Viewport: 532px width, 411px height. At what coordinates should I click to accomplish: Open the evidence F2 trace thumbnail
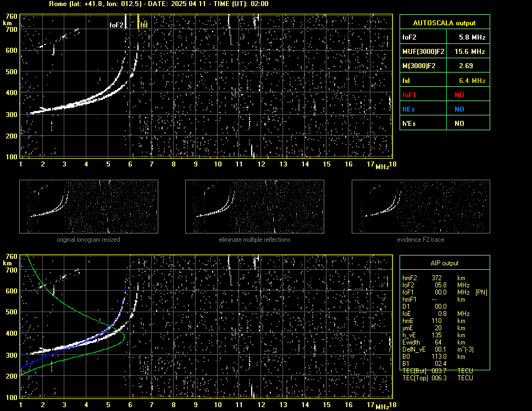pos(421,207)
